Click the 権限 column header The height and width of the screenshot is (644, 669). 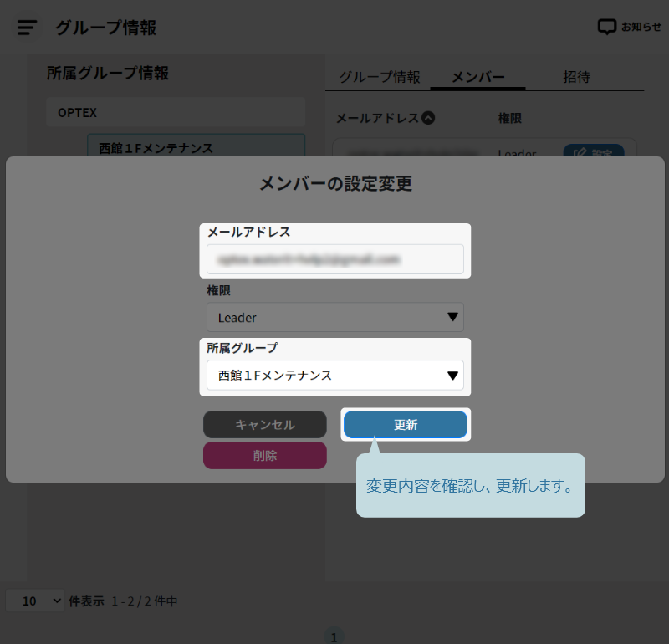coord(510,118)
